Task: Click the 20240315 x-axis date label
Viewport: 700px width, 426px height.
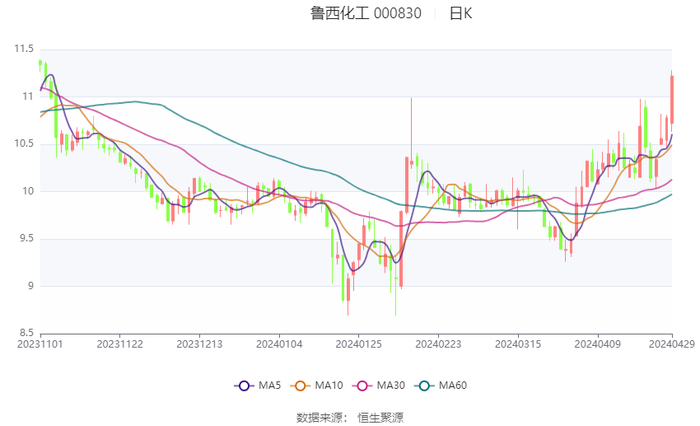Action: (x=518, y=344)
